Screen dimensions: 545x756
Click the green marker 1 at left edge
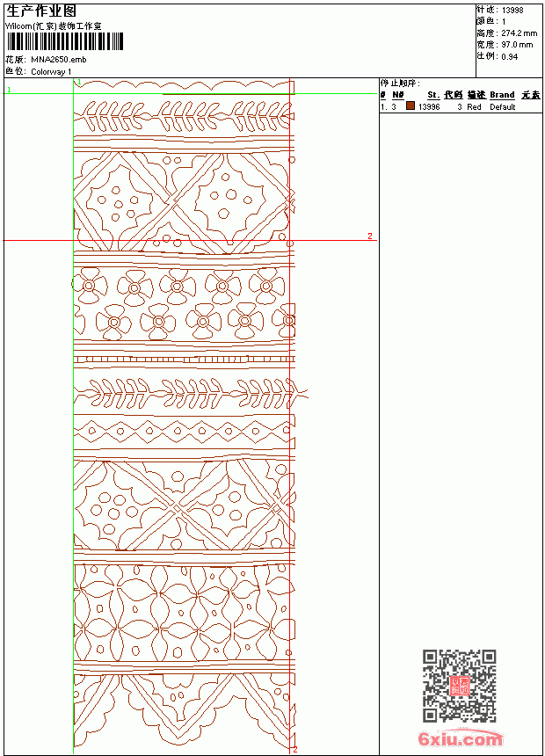[x=9, y=90]
